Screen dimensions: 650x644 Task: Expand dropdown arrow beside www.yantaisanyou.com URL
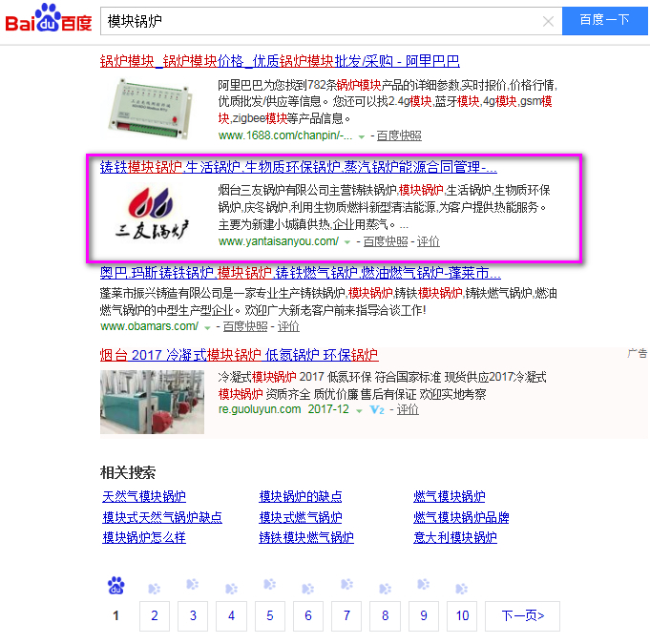click(x=347, y=242)
